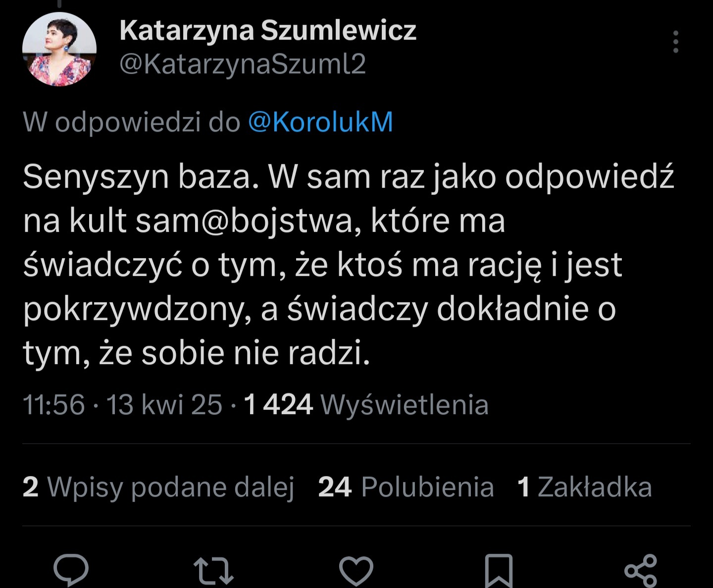Open the share icon options
Screen dimensions: 713x588
[x=641, y=571]
